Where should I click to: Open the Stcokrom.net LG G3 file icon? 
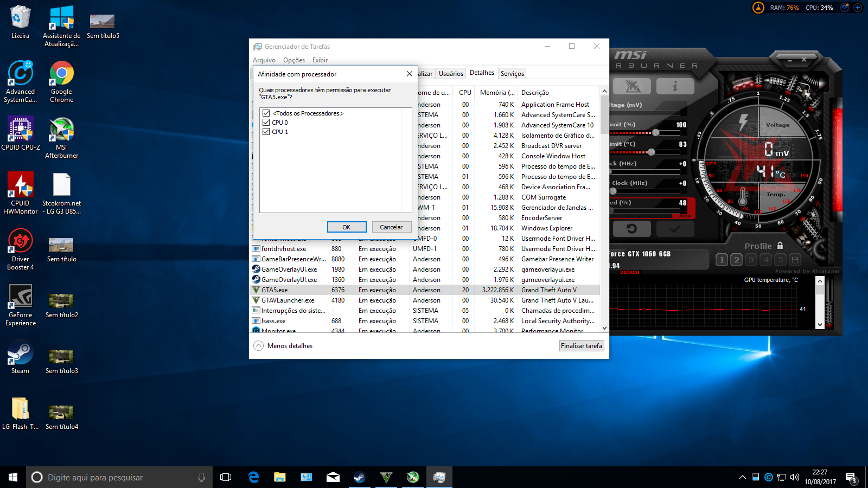point(62,194)
